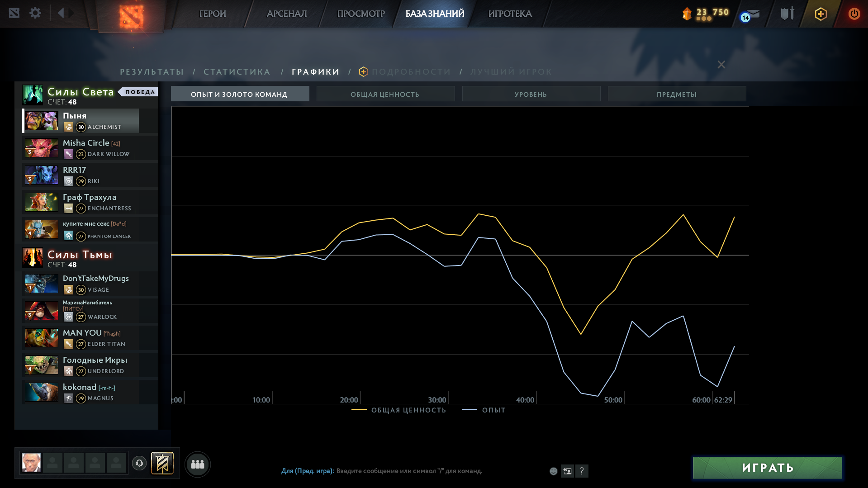Close the post-game panel with X

coord(721,65)
